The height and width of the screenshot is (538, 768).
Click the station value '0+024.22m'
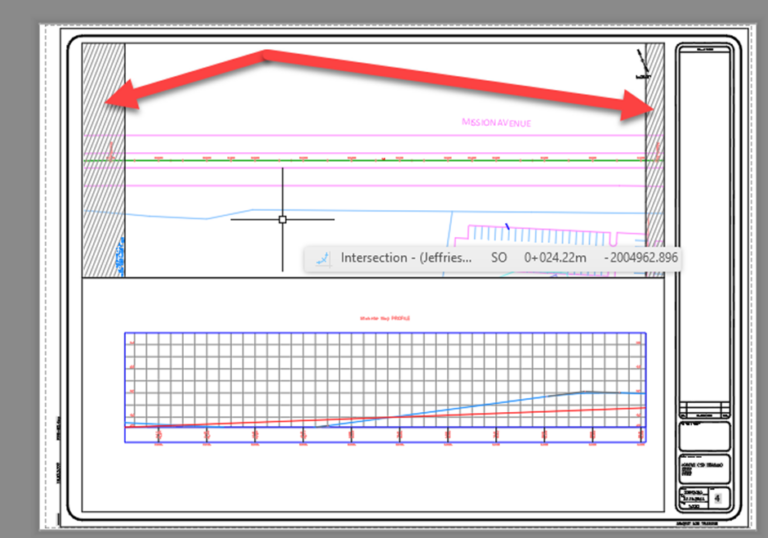tap(555, 258)
